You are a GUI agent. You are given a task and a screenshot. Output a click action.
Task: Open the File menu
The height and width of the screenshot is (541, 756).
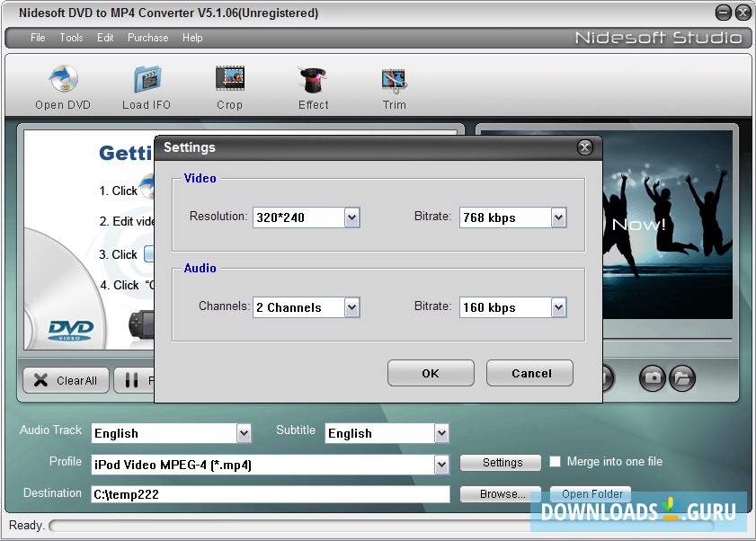38,38
